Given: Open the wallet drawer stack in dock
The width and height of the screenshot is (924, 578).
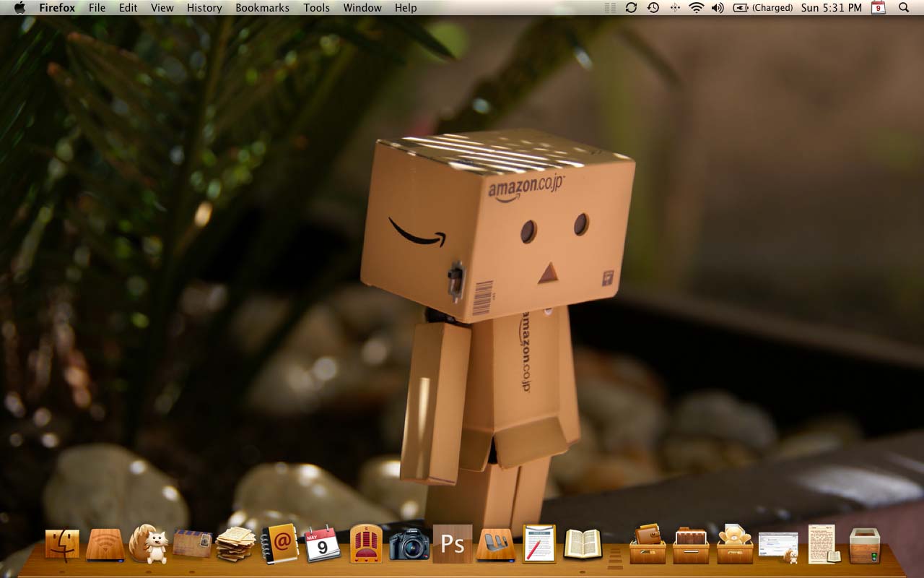Looking at the screenshot, I should point(648,544).
